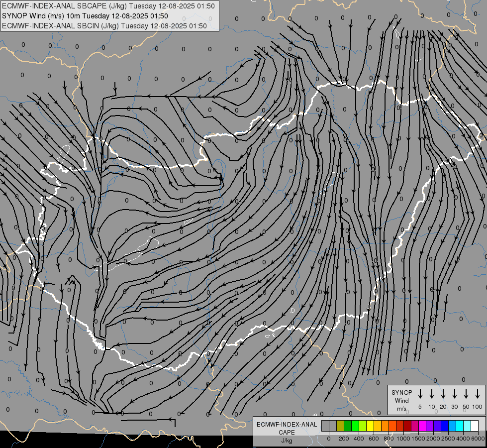This screenshot has width=487, height=448.
Task: Pick the red swatch before the 1000 tick
Action: 400,426
